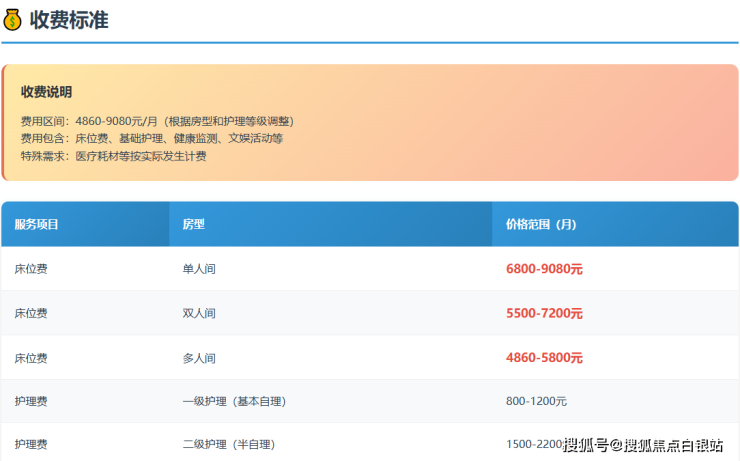Click the 特殊需求 医疗耗材 line
Screen dimensions: 740x461
click(x=113, y=156)
